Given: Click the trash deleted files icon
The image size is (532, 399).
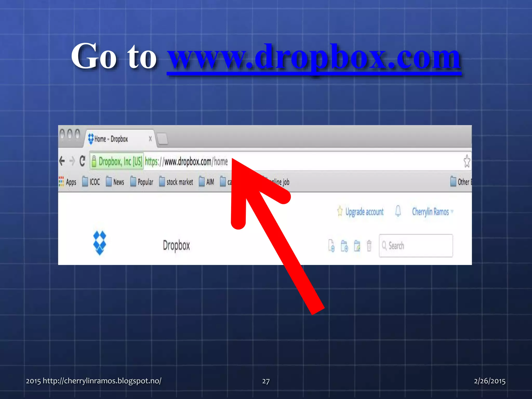Looking at the screenshot, I should [369, 245].
